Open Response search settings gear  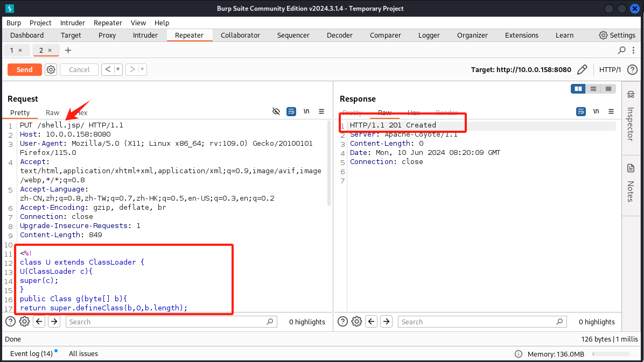coord(357,321)
